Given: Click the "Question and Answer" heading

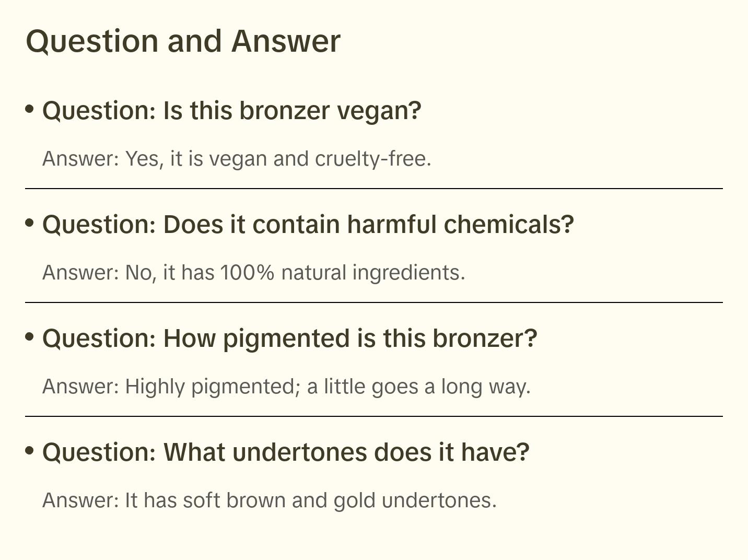Looking at the screenshot, I should [183, 41].
